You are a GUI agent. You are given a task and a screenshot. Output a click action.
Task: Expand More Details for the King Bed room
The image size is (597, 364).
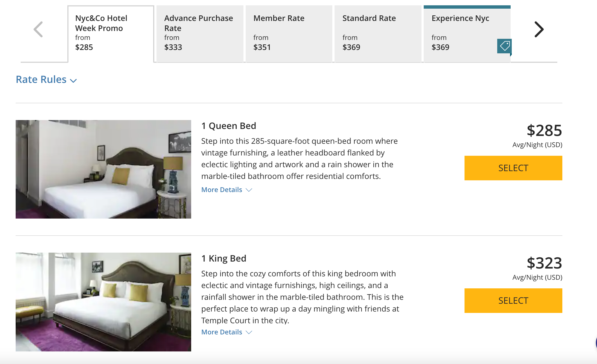pos(222,332)
